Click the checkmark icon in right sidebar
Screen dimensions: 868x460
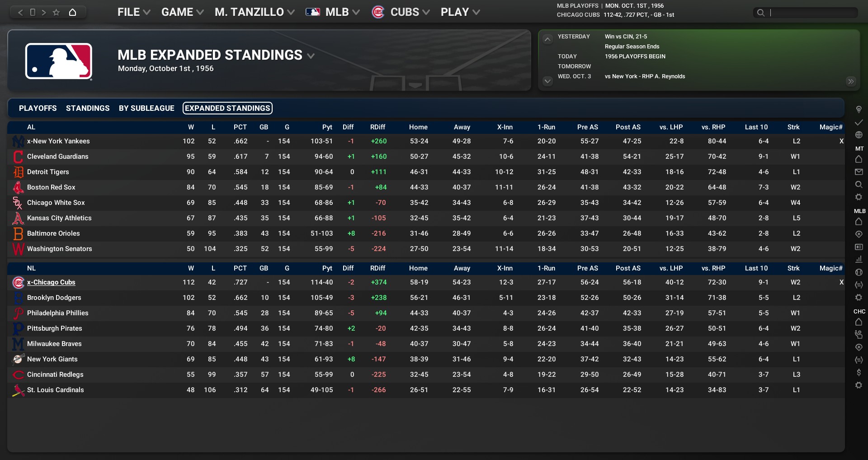coord(859,122)
